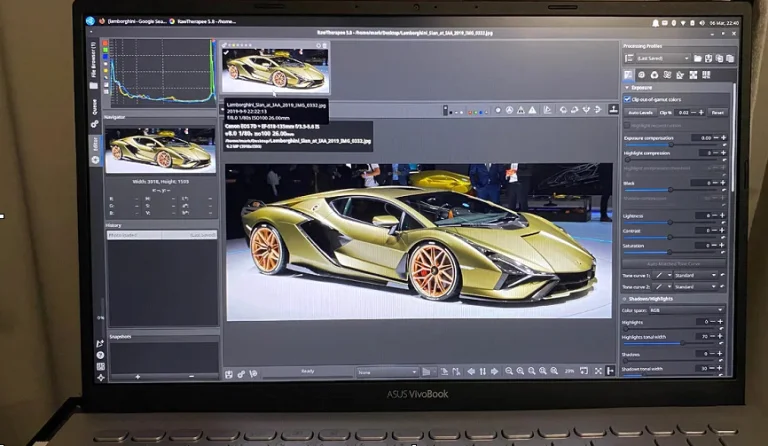This screenshot has height=446, width=768.
Task: Flip the image horizontally
Action: pyautogui.click(x=586, y=110)
